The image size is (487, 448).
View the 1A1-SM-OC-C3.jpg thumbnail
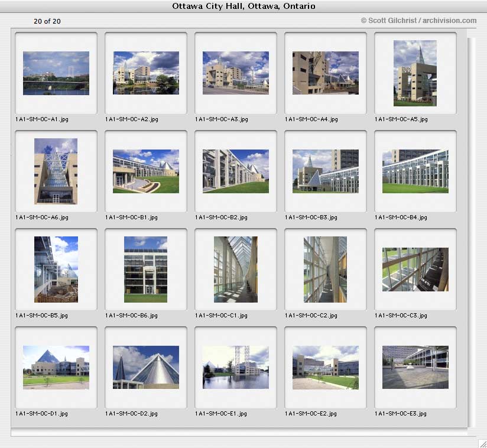click(415, 270)
